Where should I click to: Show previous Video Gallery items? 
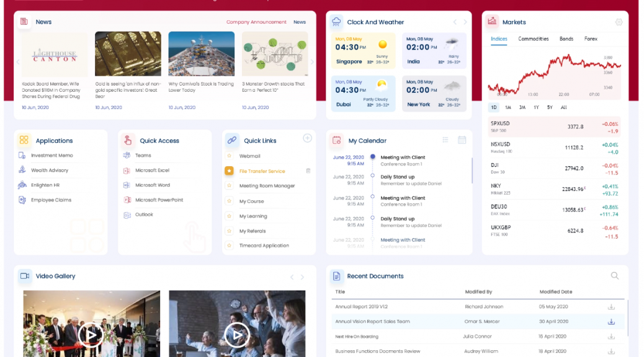tap(292, 277)
